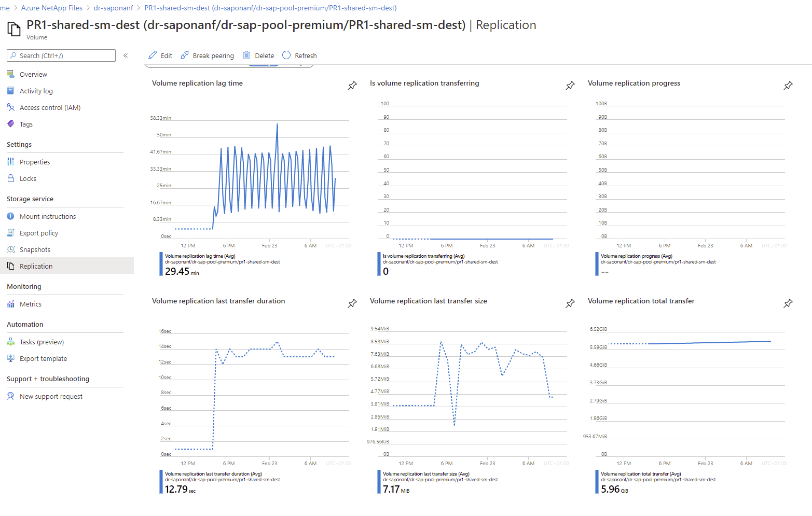Click the Edit pencil button
812x516 pixels.
160,55
